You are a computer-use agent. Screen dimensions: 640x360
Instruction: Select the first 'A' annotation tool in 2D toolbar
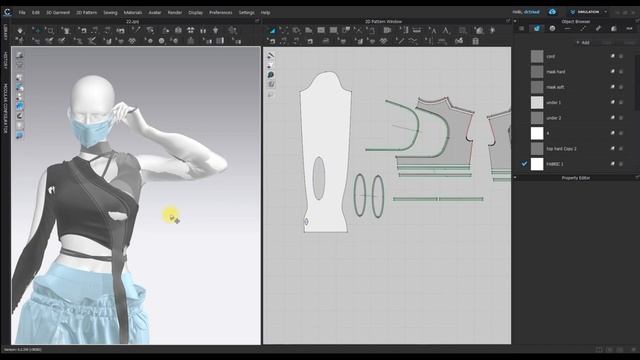click(433, 31)
